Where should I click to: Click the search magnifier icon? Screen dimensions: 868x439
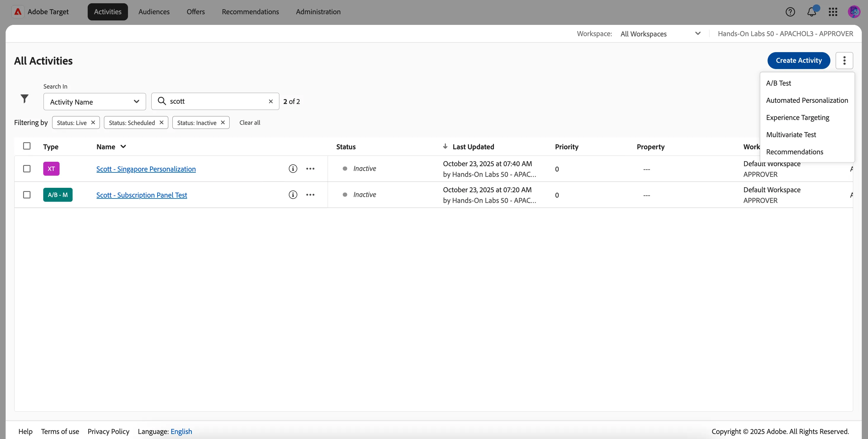point(162,101)
